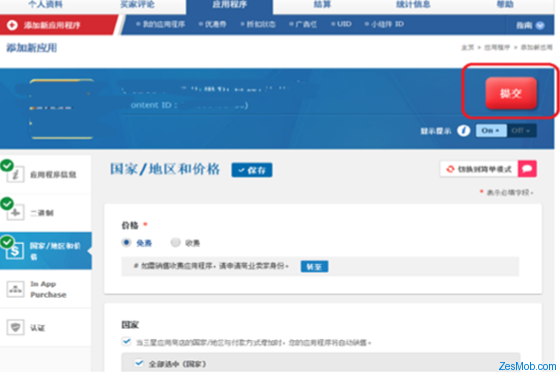Open the 结算 tab

click(x=322, y=5)
